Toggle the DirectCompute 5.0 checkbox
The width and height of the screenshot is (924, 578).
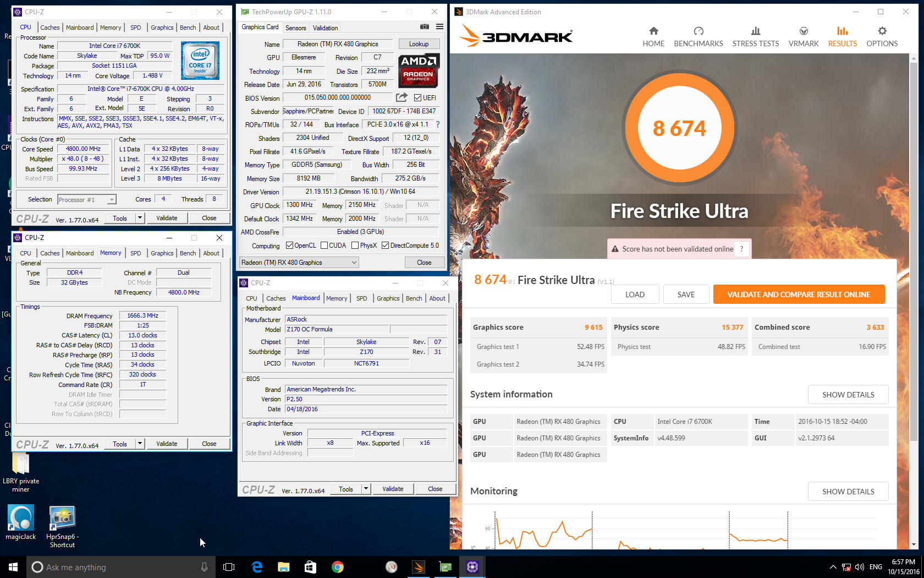(x=386, y=246)
